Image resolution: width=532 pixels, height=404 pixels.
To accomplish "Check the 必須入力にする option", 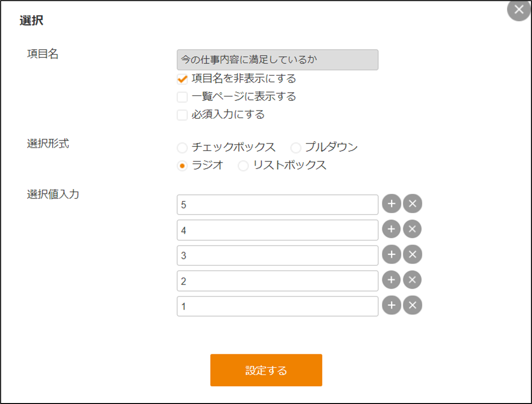I will tap(182, 115).
